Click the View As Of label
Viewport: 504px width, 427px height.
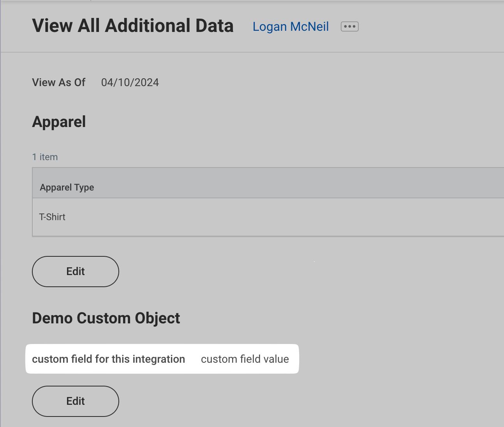click(59, 83)
